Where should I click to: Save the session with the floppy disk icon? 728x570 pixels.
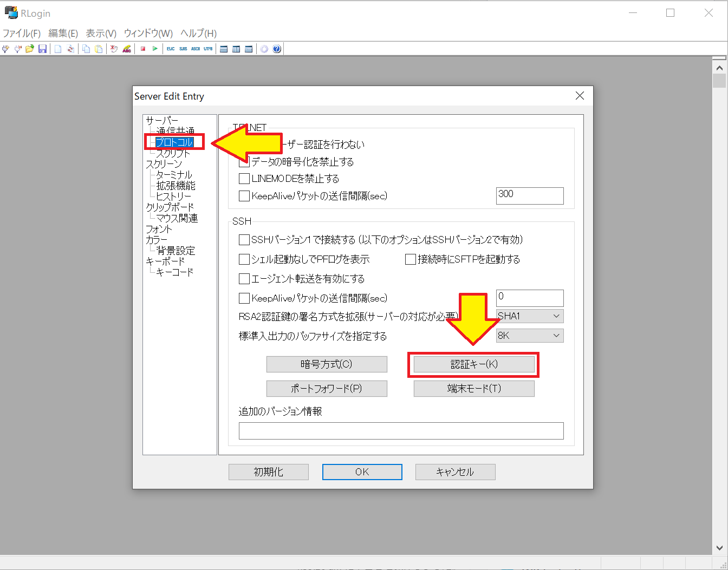(x=42, y=49)
